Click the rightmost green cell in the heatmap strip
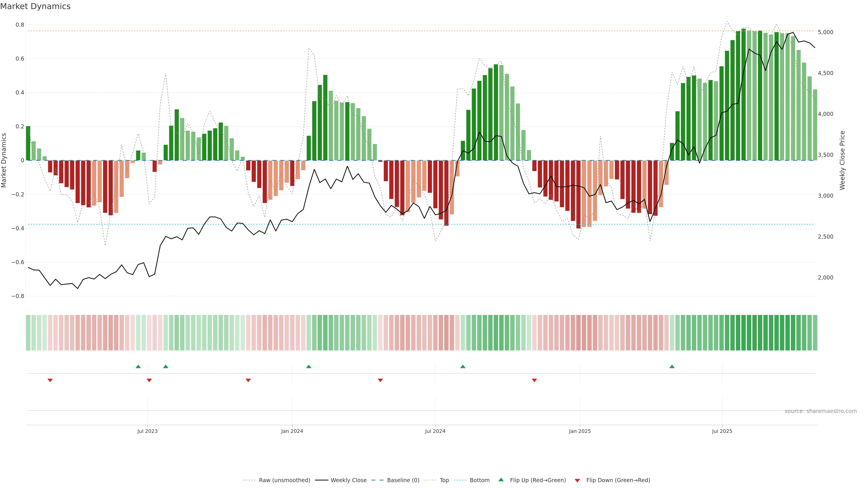 815,332
